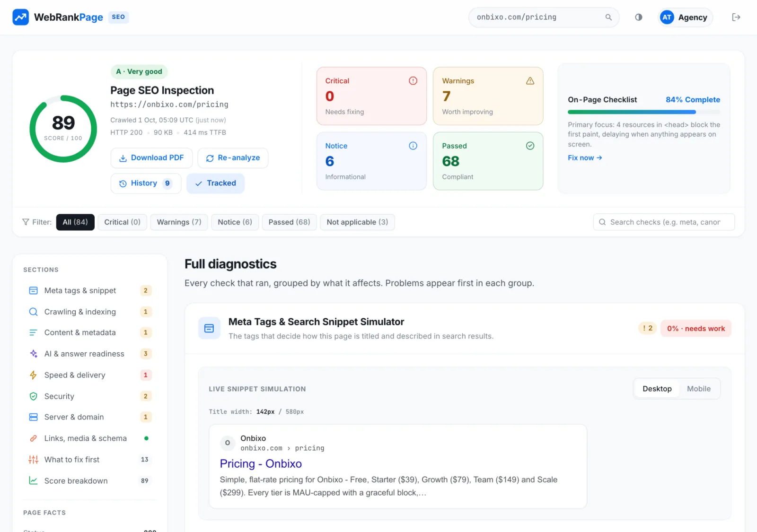Click the Notice info icon
Viewport: 757px width, 532px height.
[x=413, y=146]
